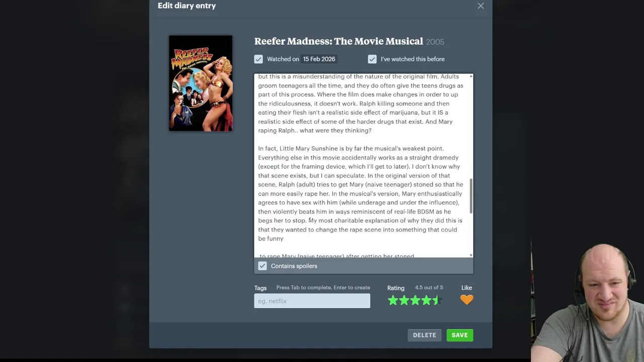The width and height of the screenshot is (644, 362).
Task: Set rating with the first star
Action: (393, 301)
